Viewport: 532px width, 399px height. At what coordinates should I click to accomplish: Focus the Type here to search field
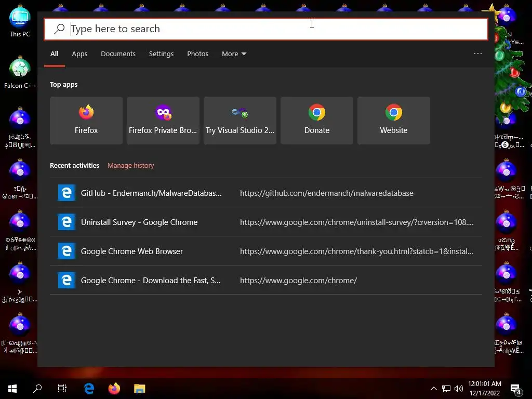[x=266, y=29]
